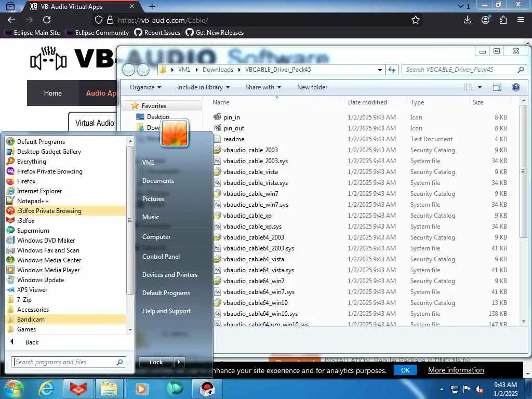Screen dimensions: 532x399
Task: Open Windows Update from the start menu
Action: tap(41, 279)
